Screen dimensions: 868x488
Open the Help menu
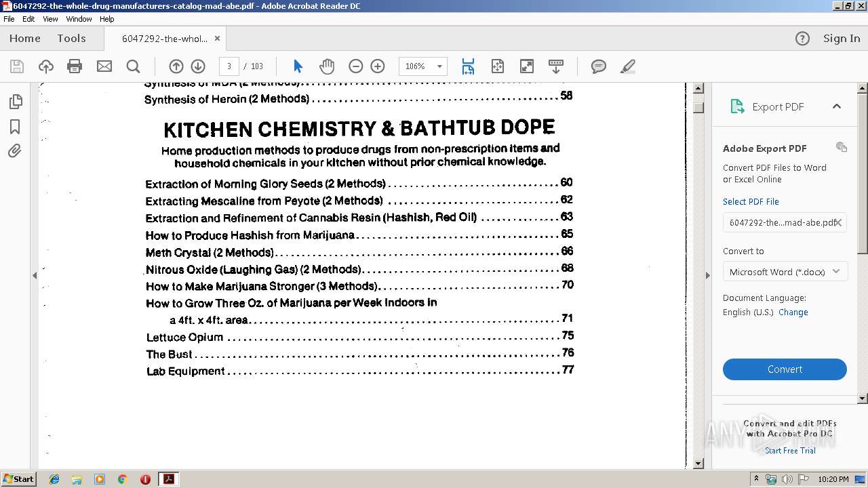(107, 19)
